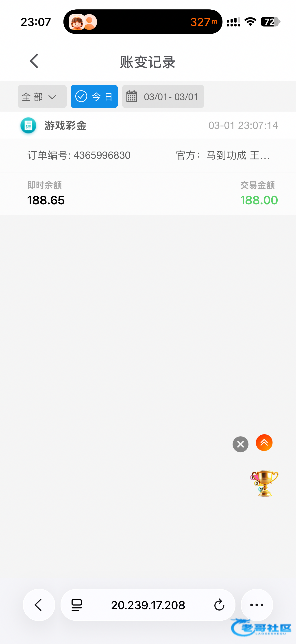This screenshot has height=644, width=296.
Task: Reload the page with refresh icon
Action: tap(219, 605)
